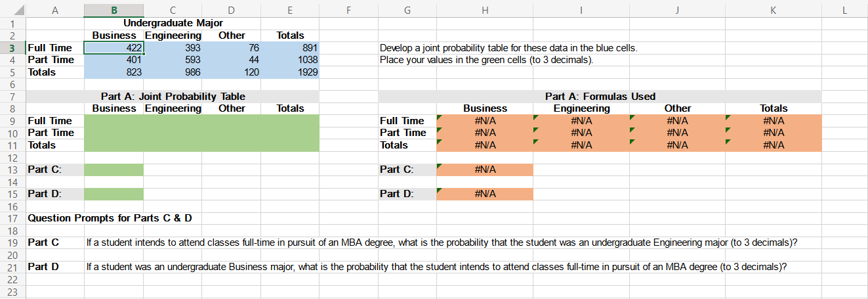This screenshot has height=299, width=868.
Task: Click Business header in formulas table
Action: (x=485, y=108)
